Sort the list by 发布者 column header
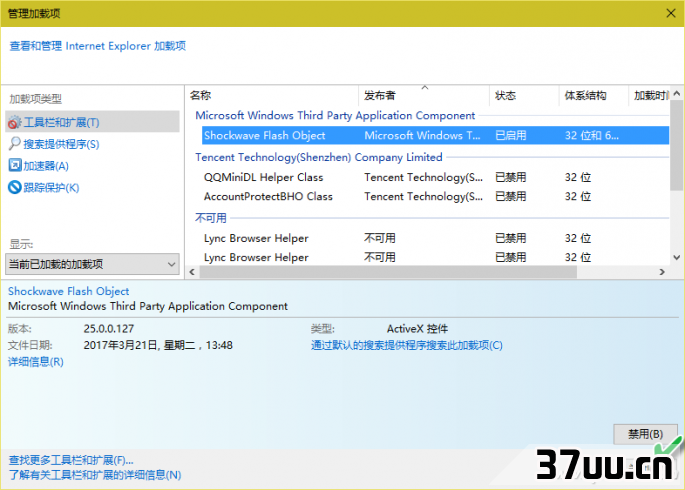The height and width of the screenshot is (490, 685). (423, 95)
